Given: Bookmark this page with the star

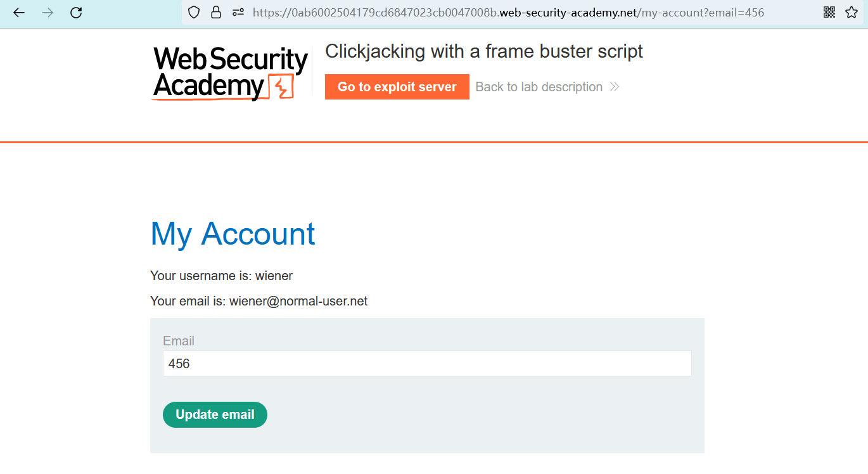Looking at the screenshot, I should pos(852,13).
